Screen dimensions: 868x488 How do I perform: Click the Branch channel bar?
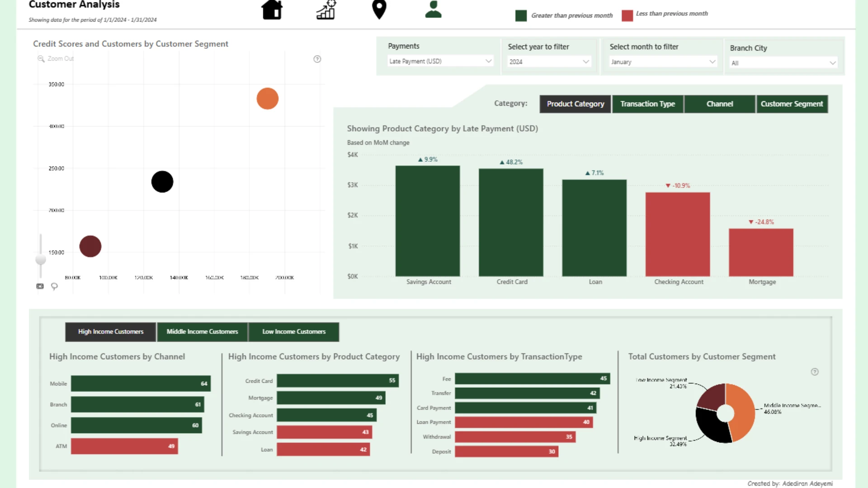point(137,404)
